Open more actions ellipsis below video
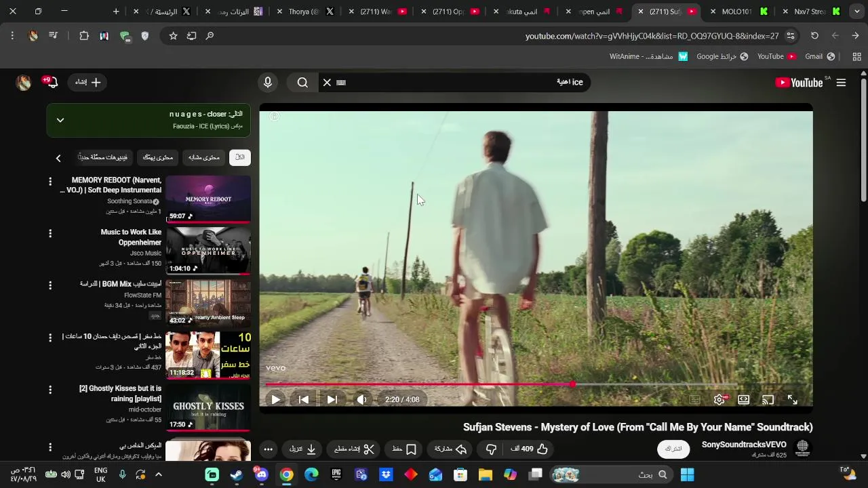Image resolution: width=868 pixels, height=488 pixels. (269, 449)
